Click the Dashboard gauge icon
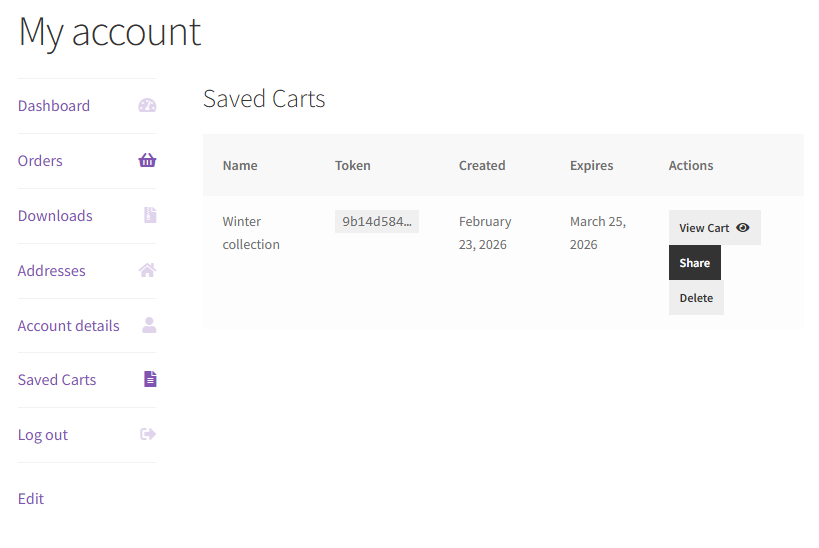The image size is (819, 548). coord(147,106)
